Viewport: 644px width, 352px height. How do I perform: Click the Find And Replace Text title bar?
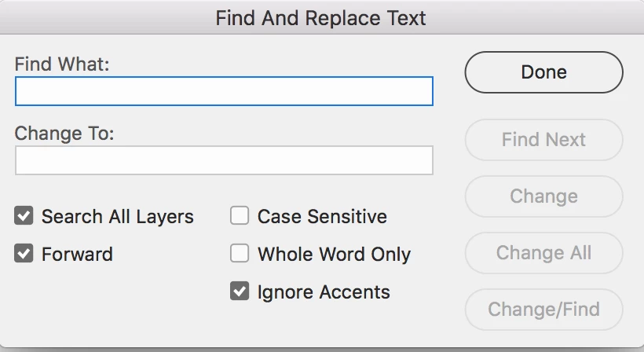tap(321, 18)
